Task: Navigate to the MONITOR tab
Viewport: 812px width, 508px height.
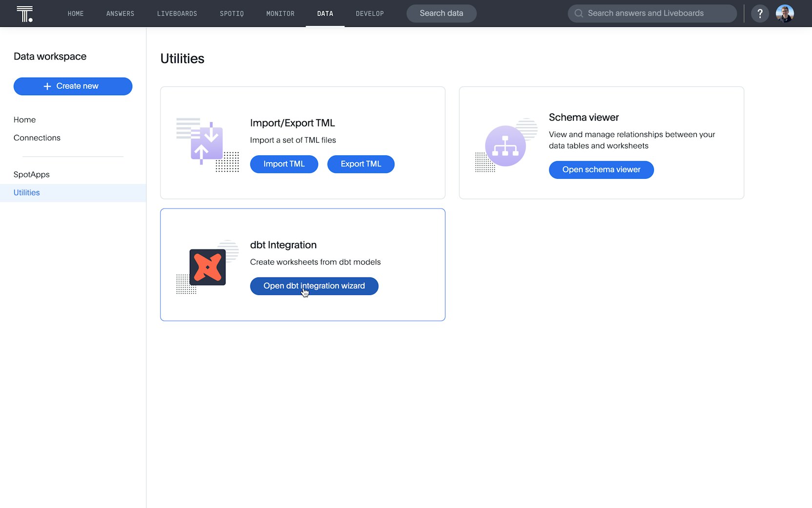Action: [x=280, y=13]
